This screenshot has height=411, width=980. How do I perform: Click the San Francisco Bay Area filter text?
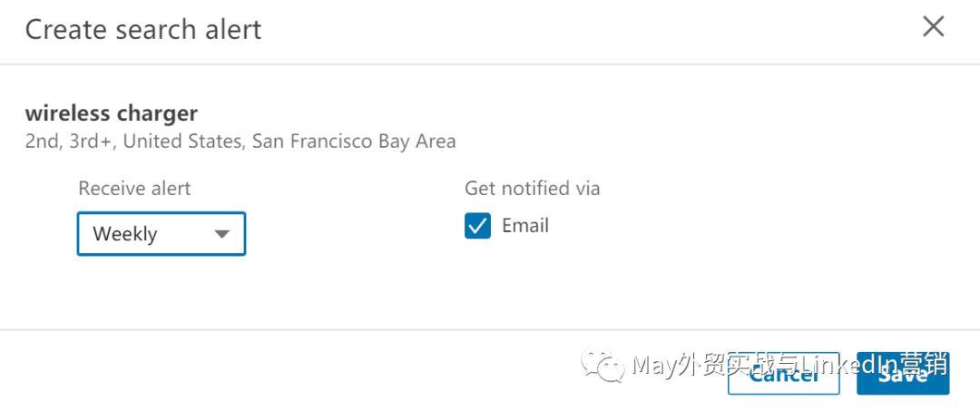(x=354, y=142)
